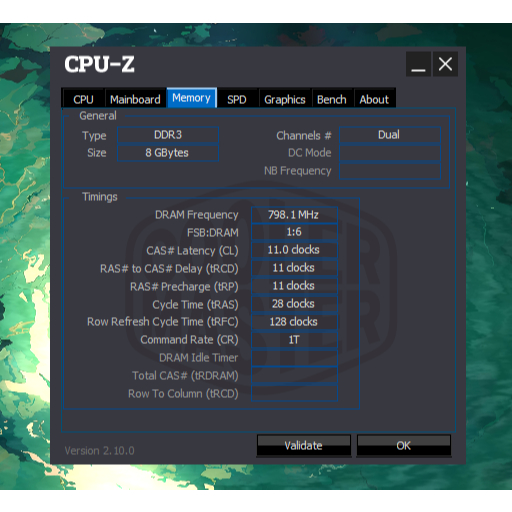Image resolution: width=512 pixels, height=512 pixels.
Task: Click the empty NB Frequency field
Action: (390, 171)
